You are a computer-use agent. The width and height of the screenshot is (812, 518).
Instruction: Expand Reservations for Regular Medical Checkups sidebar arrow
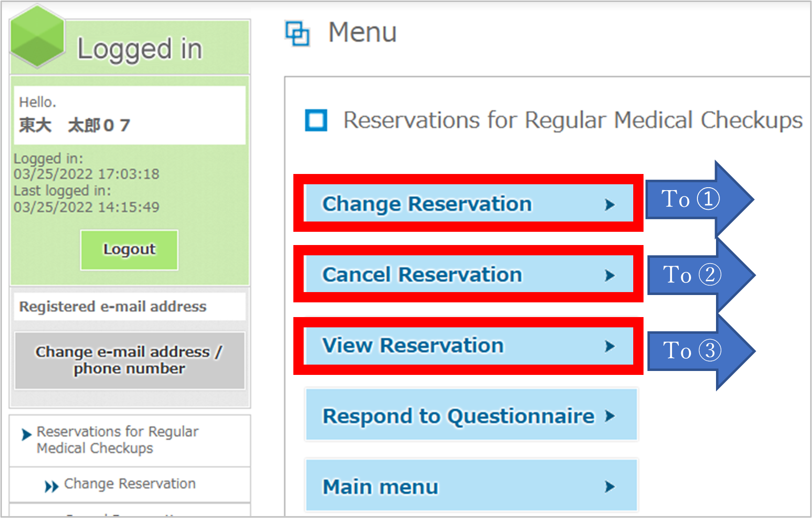26,434
